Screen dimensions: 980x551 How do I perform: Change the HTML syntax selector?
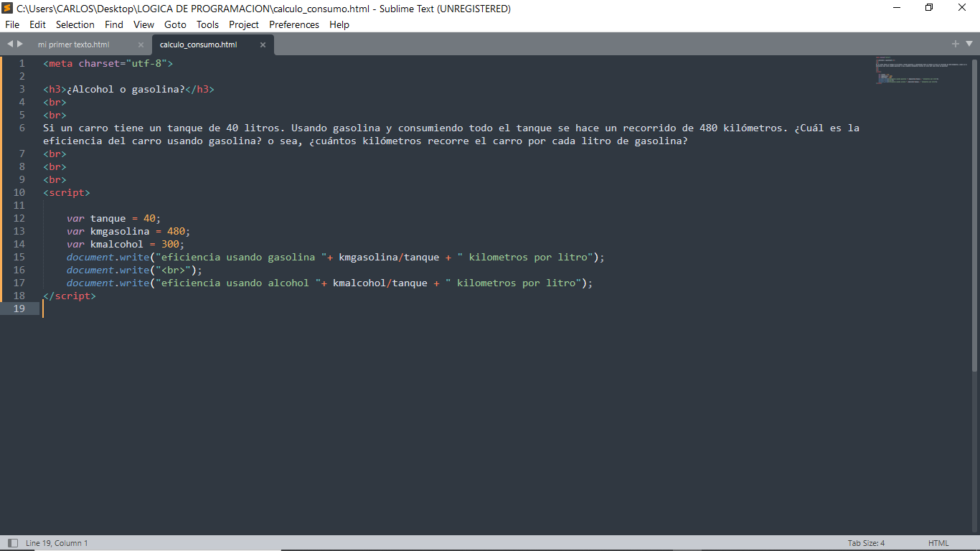(x=938, y=543)
